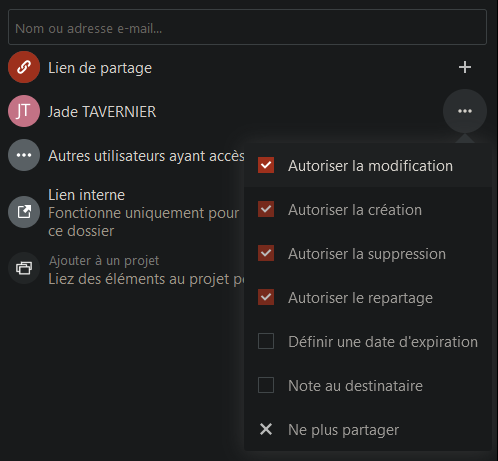Uncheck Autoriser la modification checkbox
498x461 pixels.
266,165
